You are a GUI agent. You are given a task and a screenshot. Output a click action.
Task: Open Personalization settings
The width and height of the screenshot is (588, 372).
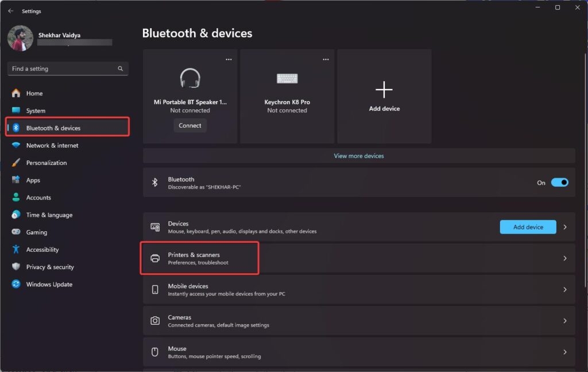click(68, 163)
